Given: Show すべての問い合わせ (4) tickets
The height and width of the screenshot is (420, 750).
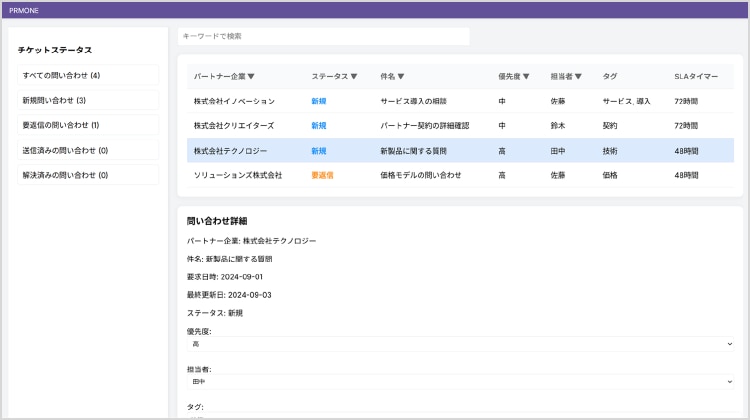Looking at the screenshot, I should pyautogui.click(x=88, y=76).
